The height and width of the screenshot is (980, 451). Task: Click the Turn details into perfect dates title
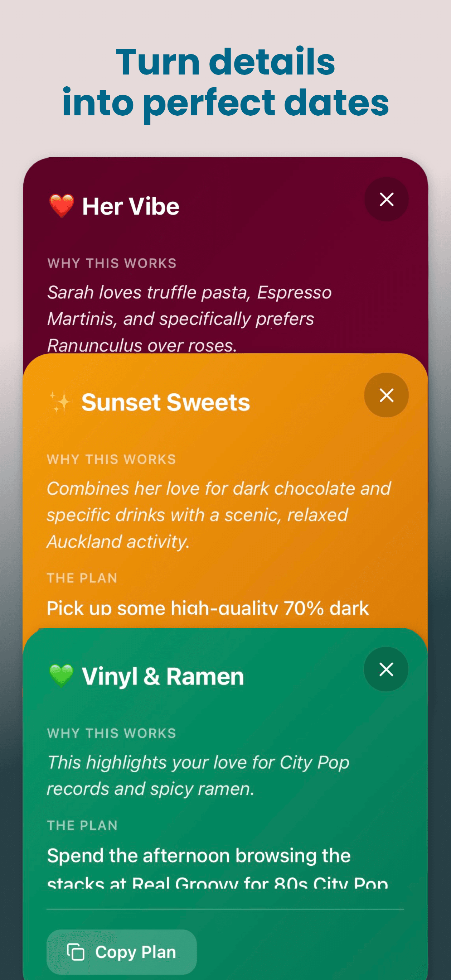(225, 81)
